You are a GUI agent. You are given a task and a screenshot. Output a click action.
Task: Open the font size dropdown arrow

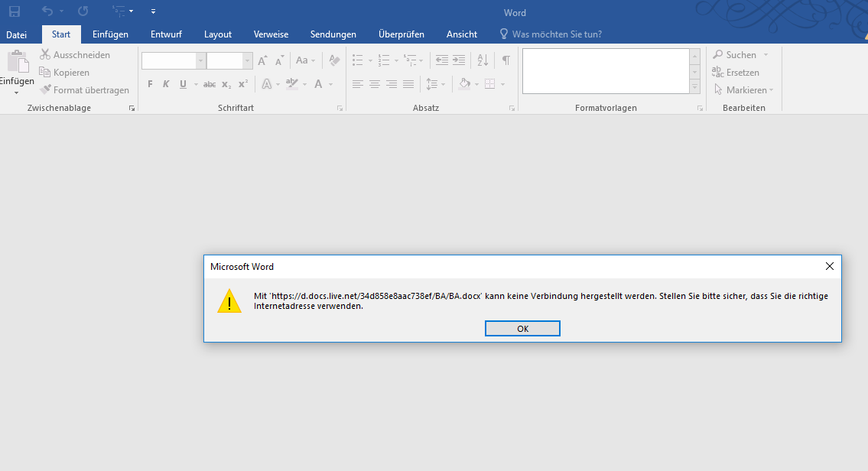(x=248, y=61)
